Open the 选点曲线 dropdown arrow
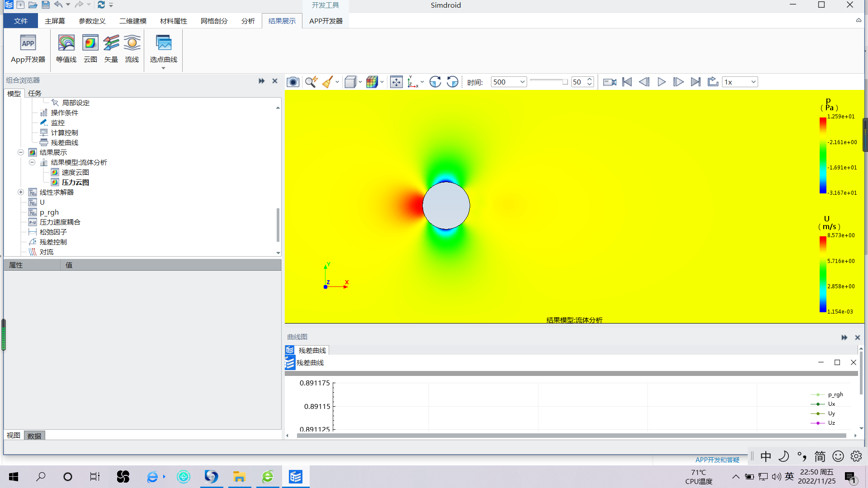This screenshot has height=488, width=868. click(164, 68)
